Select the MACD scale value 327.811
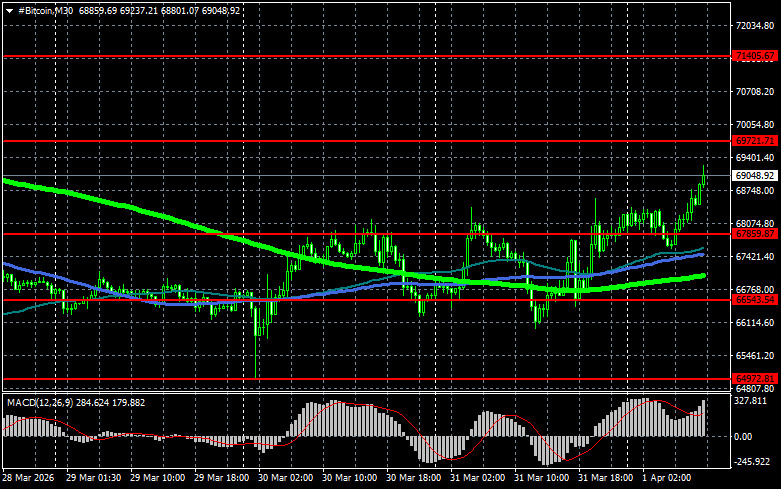The image size is (781, 489). pyautogui.click(x=751, y=401)
